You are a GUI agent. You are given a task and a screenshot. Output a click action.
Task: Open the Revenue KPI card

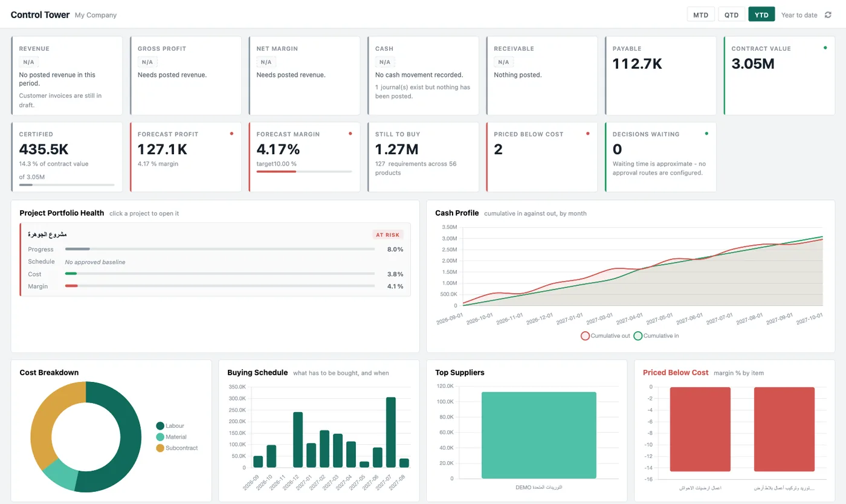66,76
